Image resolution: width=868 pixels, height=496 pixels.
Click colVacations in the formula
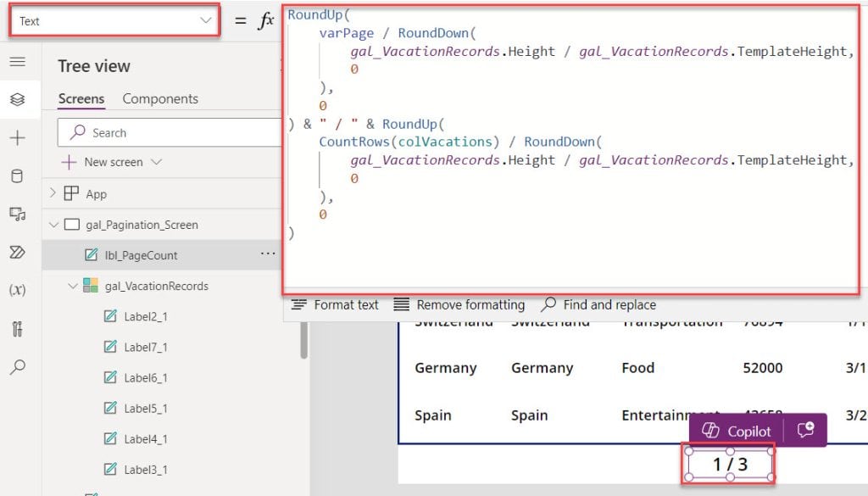[x=445, y=142]
